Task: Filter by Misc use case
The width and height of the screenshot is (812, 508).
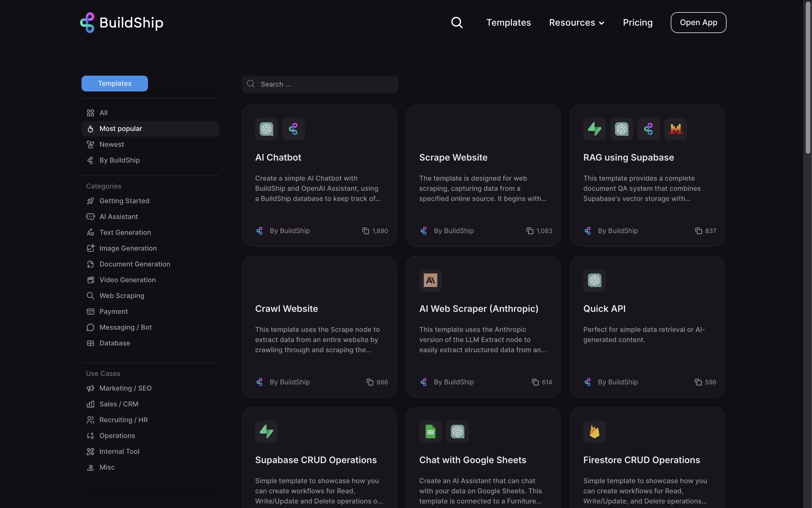Action: pos(150,467)
